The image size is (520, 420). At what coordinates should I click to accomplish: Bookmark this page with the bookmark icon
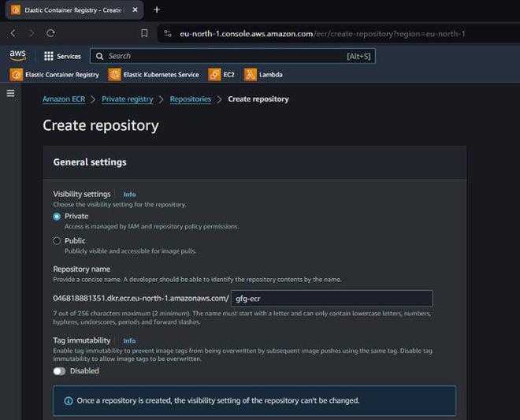point(144,33)
